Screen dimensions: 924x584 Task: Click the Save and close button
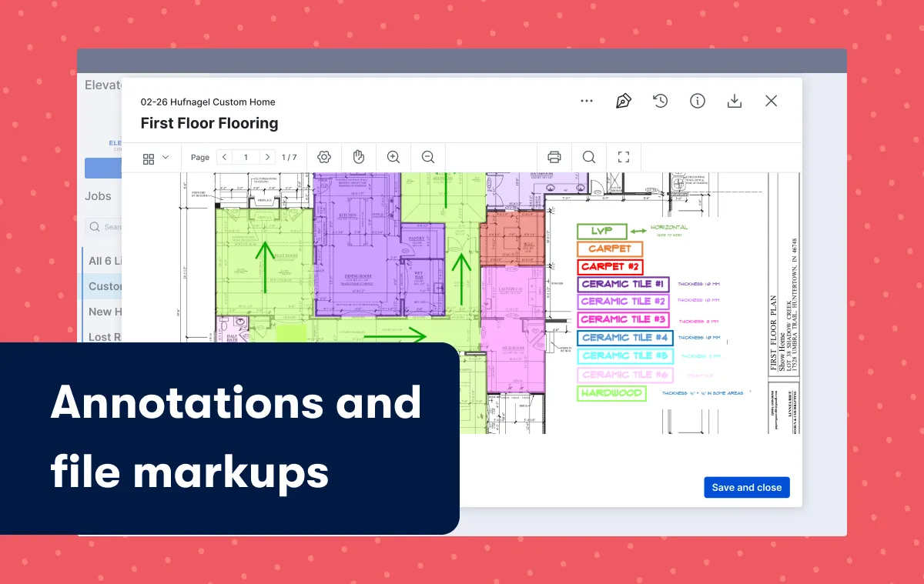point(746,487)
